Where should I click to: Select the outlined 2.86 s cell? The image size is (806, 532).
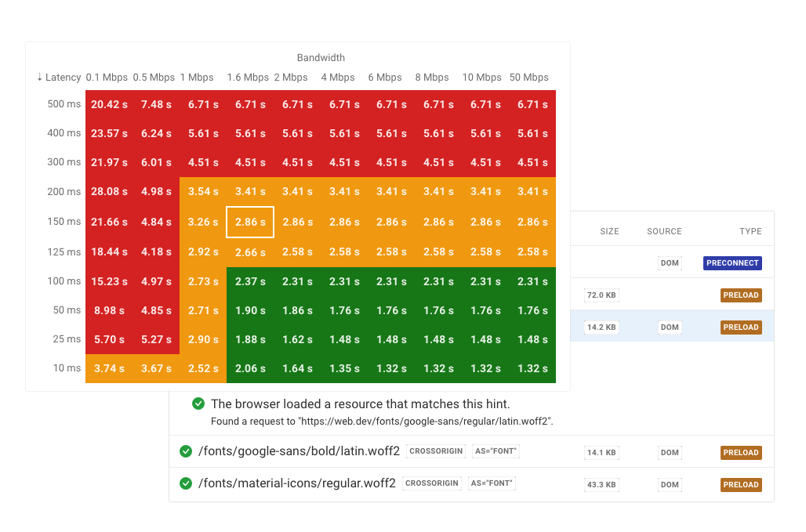[x=250, y=222]
